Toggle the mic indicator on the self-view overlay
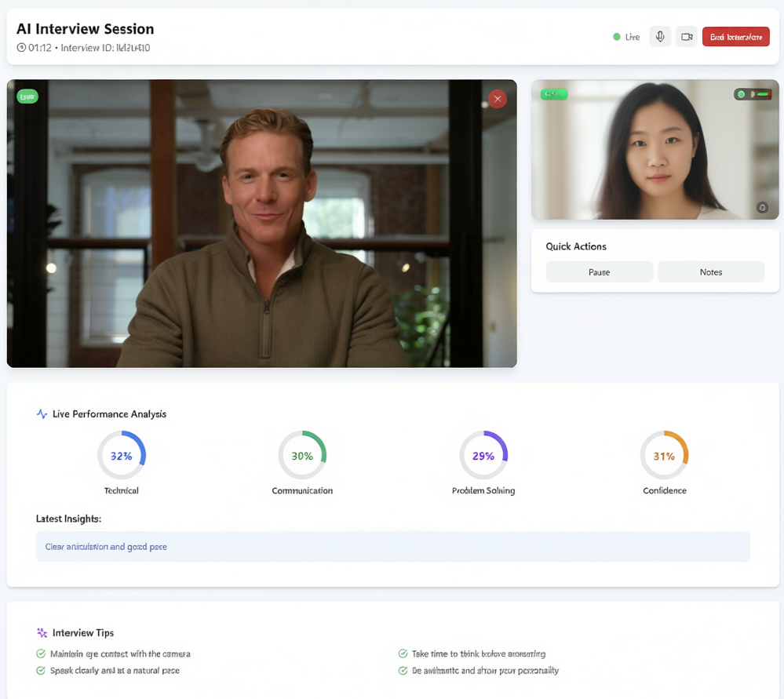The height and width of the screenshot is (699, 784). click(x=752, y=94)
